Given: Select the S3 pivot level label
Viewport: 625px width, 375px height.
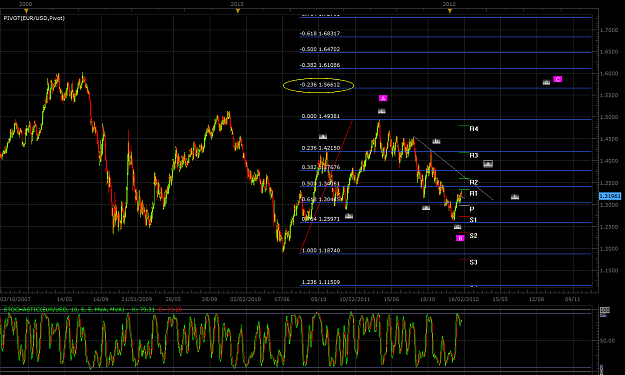Looking at the screenshot, I should click(473, 262).
